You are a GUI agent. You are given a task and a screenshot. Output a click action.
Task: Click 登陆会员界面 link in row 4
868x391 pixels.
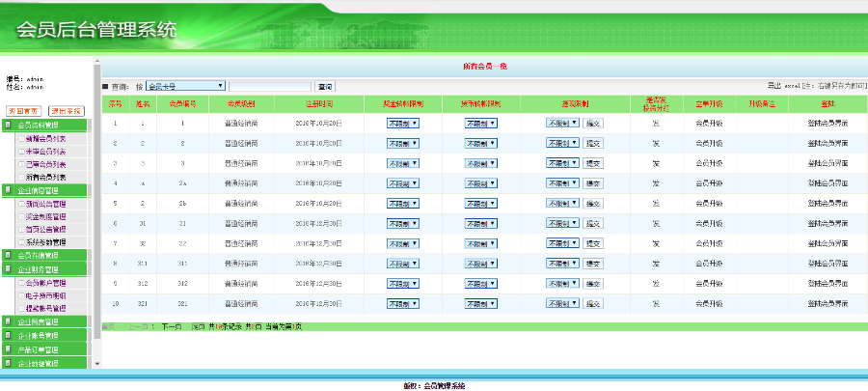click(x=827, y=183)
